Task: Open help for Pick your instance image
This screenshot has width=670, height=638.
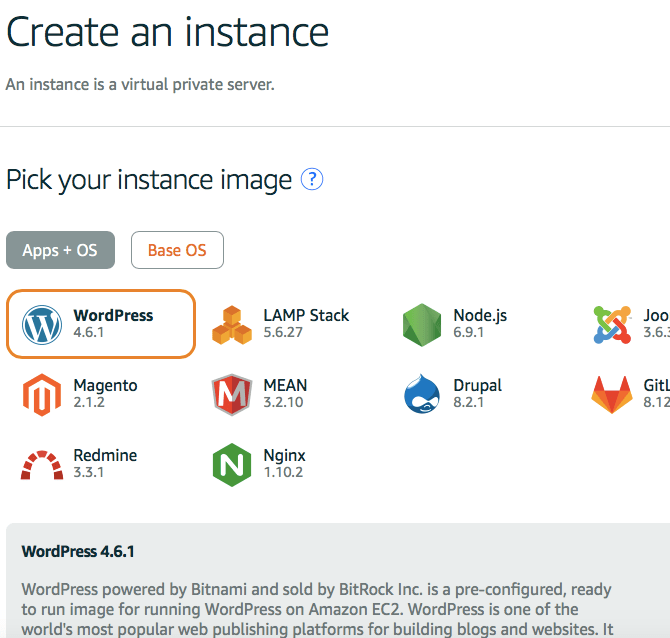Action: click(312, 179)
